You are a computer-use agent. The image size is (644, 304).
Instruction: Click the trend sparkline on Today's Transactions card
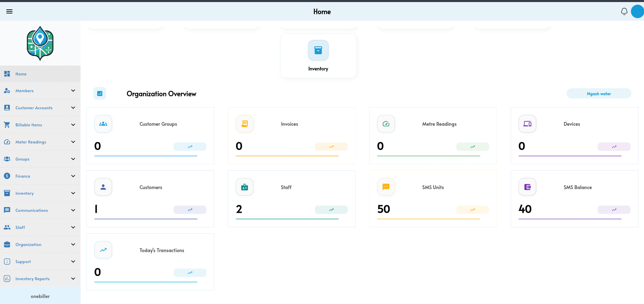tap(190, 272)
